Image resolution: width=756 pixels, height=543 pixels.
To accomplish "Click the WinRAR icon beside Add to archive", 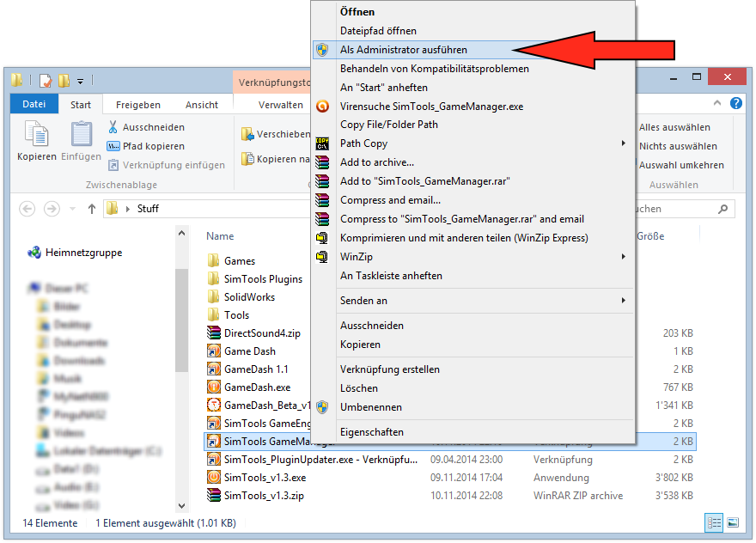I will 322,162.
